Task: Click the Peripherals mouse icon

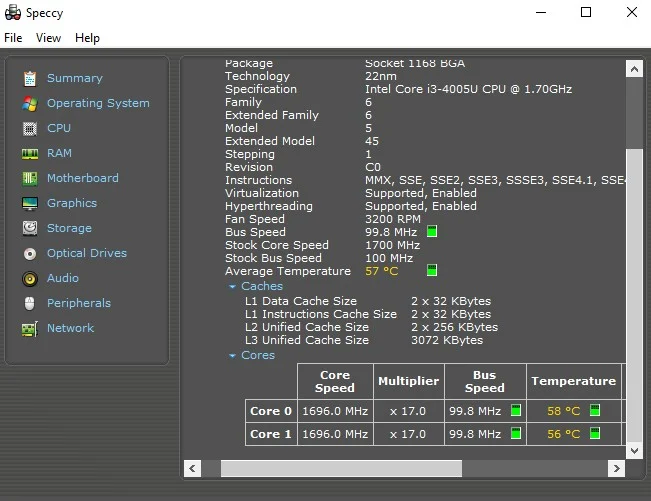Action: 29,303
